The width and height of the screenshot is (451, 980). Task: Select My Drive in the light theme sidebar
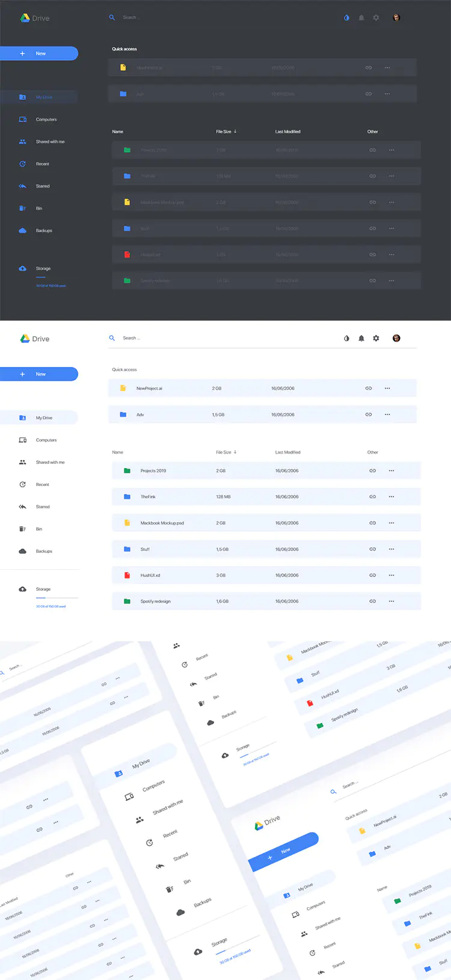click(39, 418)
